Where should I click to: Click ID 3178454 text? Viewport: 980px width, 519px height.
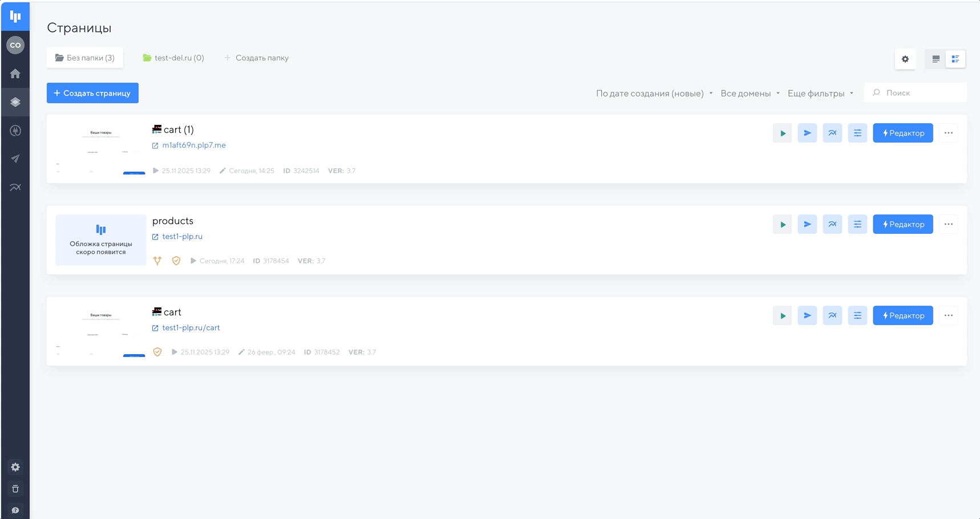click(x=271, y=261)
